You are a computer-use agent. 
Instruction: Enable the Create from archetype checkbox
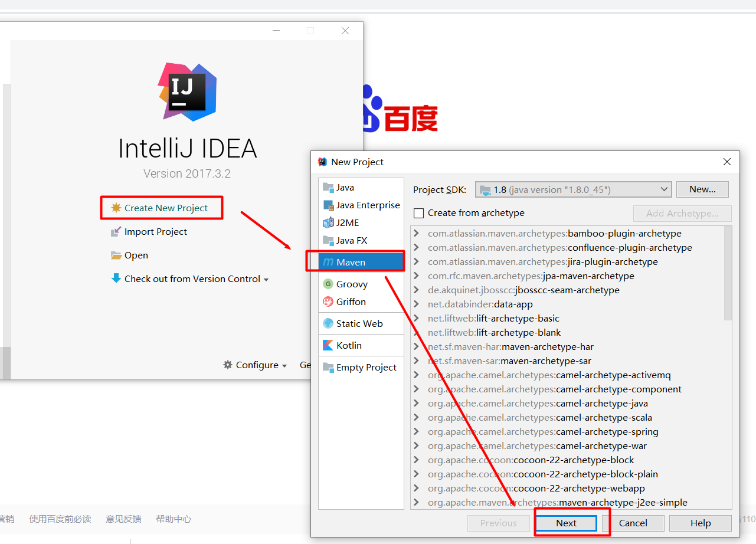[x=419, y=213]
